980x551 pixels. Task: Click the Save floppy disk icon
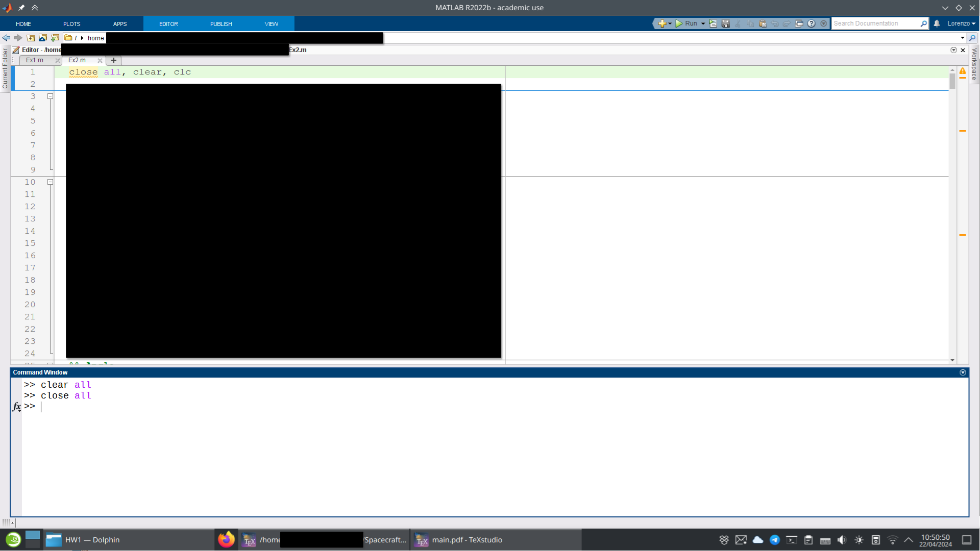coord(725,23)
